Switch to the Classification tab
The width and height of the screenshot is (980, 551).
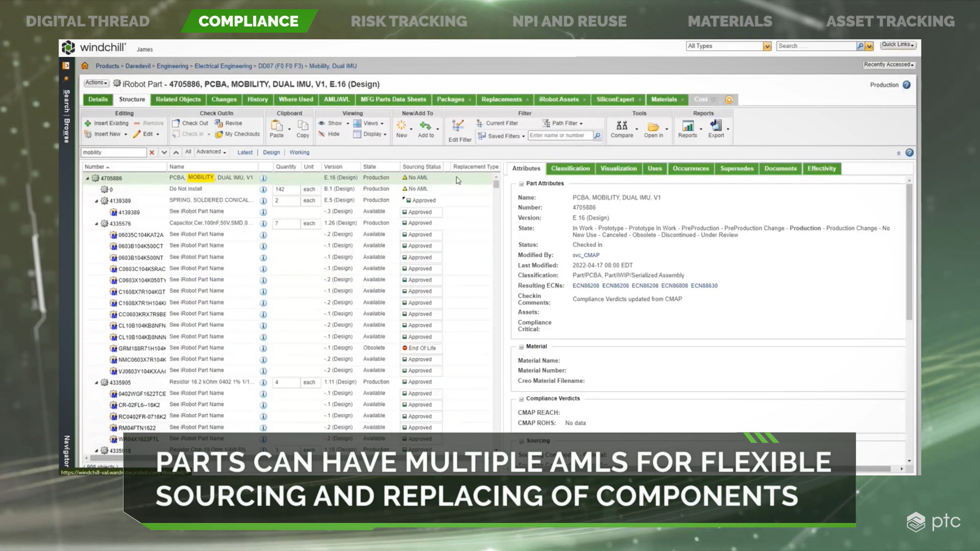(570, 169)
